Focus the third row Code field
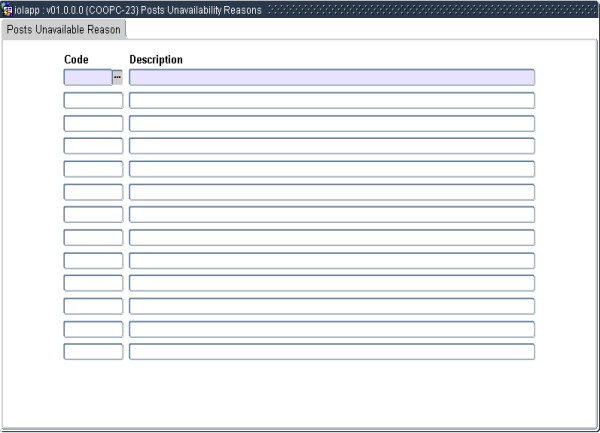 (x=93, y=123)
